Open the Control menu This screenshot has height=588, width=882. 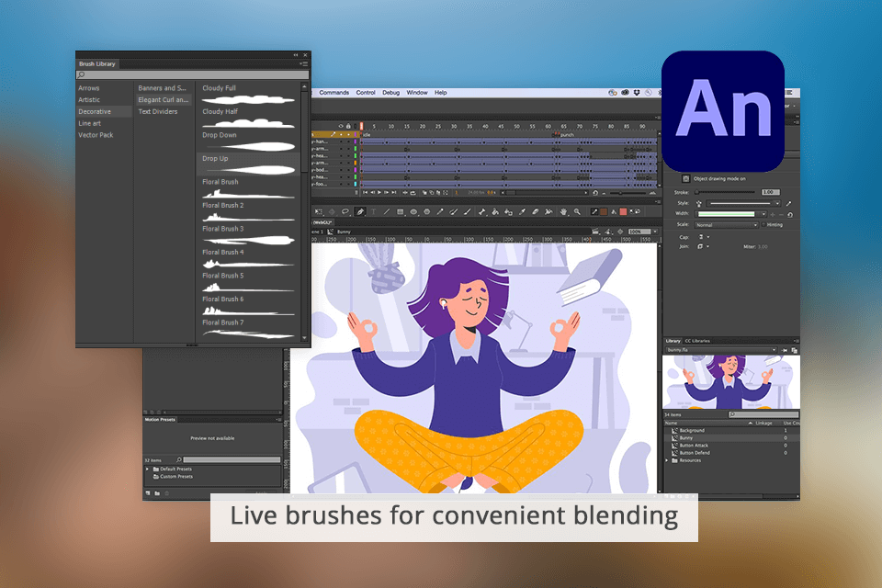pyautogui.click(x=366, y=92)
